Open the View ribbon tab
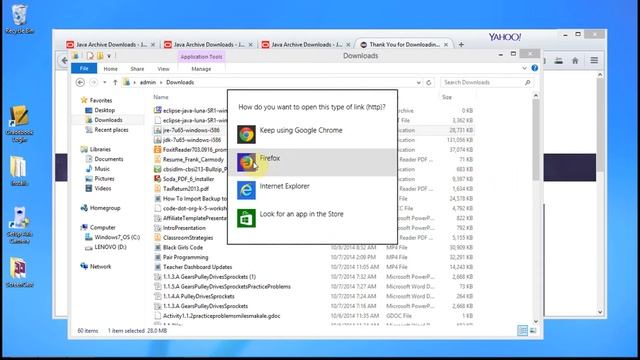640x360 pixels. coord(163,69)
